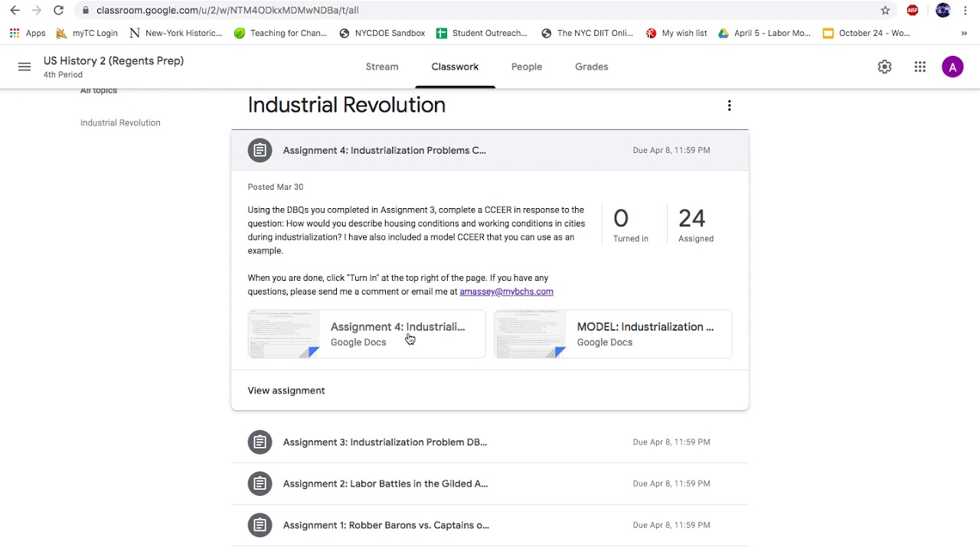This screenshot has height=551, width=980.
Task: Switch to the Stream tab
Action: [x=382, y=67]
